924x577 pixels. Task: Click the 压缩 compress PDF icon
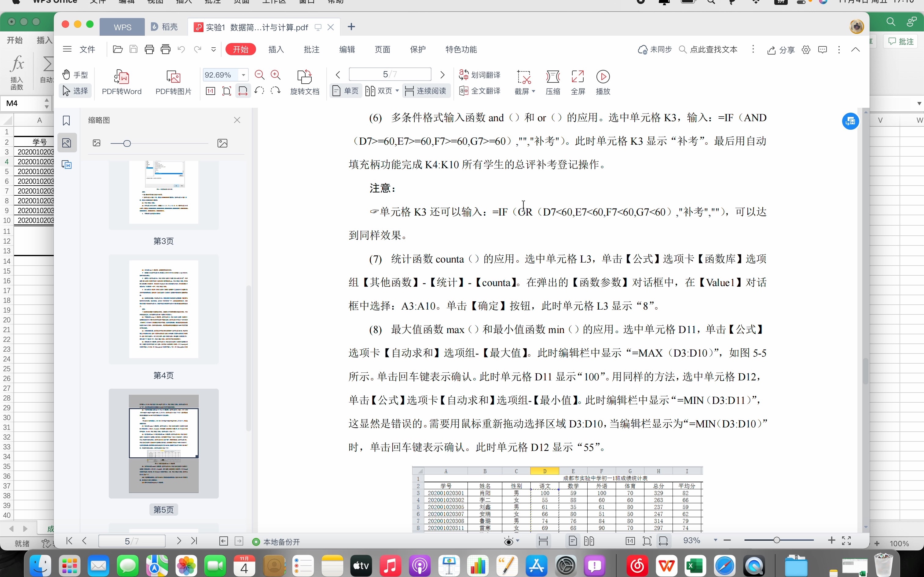(x=553, y=82)
